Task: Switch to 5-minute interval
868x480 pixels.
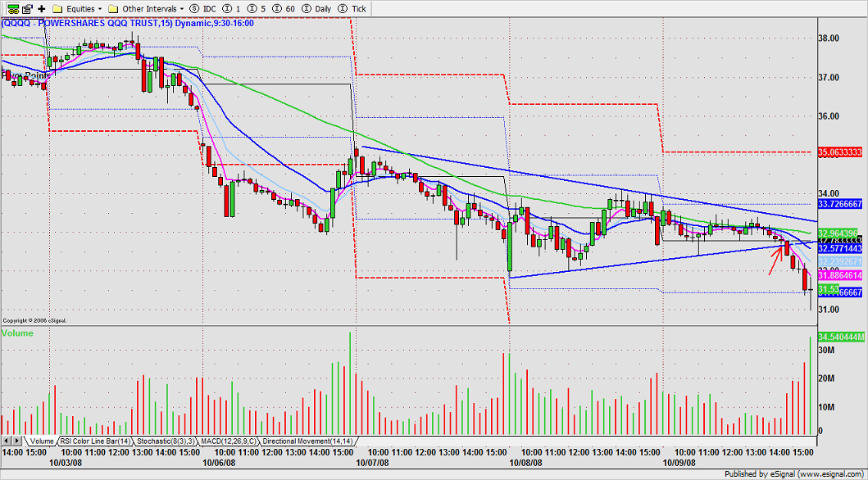Action: [x=257, y=9]
